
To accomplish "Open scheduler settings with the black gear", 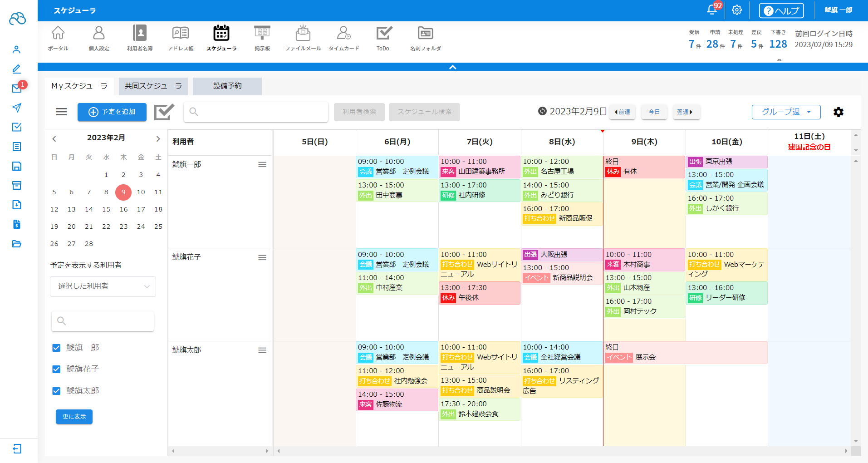I will pyautogui.click(x=838, y=112).
